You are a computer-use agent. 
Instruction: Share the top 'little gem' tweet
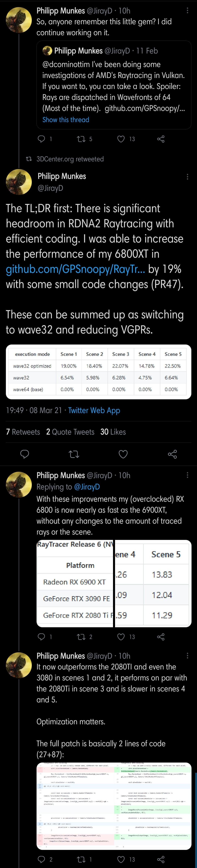tap(161, 139)
